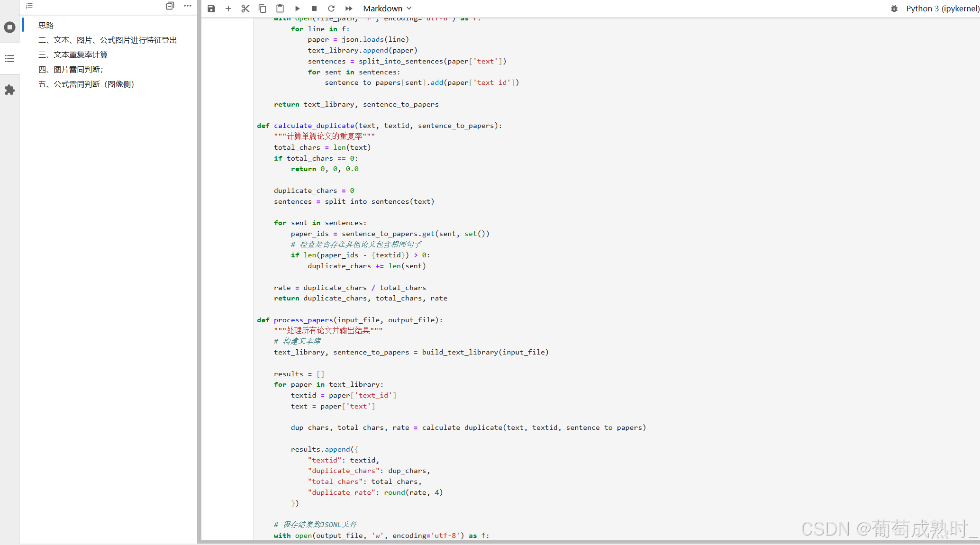Open the debugger bug icon

click(x=894, y=9)
